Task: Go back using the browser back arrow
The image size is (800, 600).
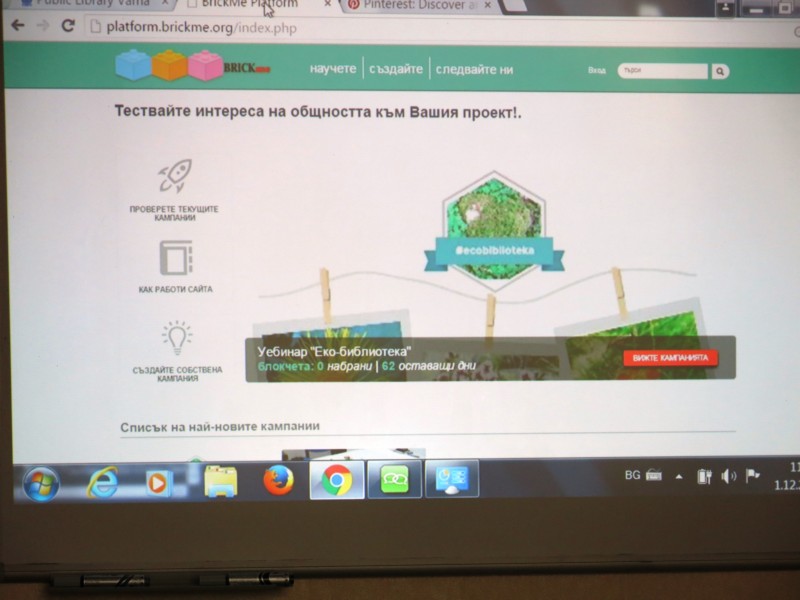Action: click(17, 26)
